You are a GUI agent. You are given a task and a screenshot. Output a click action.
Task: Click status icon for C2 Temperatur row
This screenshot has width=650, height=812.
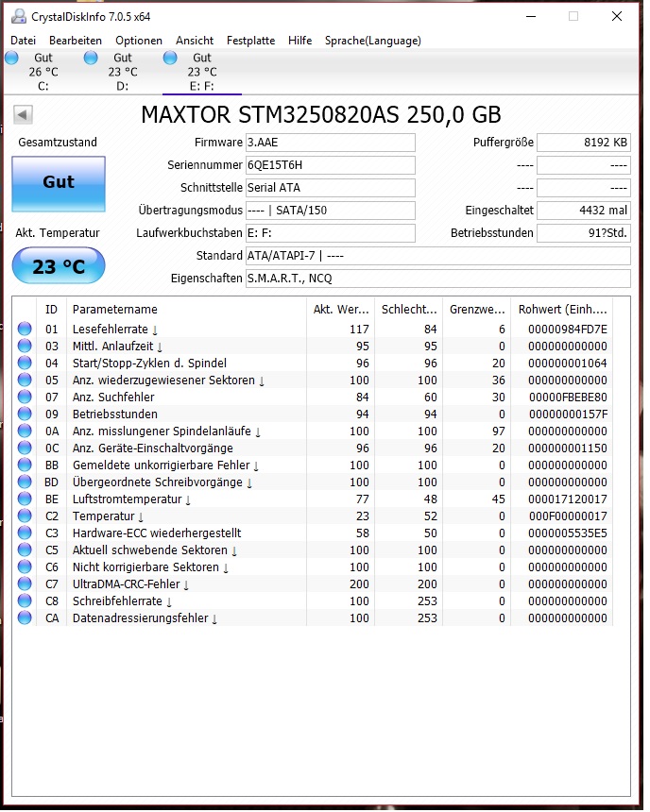tap(25, 516)
